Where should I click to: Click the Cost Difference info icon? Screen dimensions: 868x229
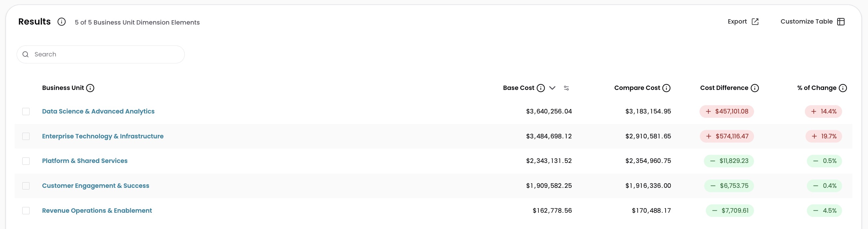point(755,88)
